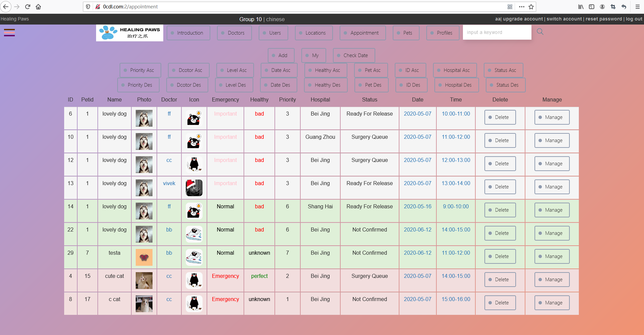
Task: Open the Firefox application menu
Action: [637, 7]
